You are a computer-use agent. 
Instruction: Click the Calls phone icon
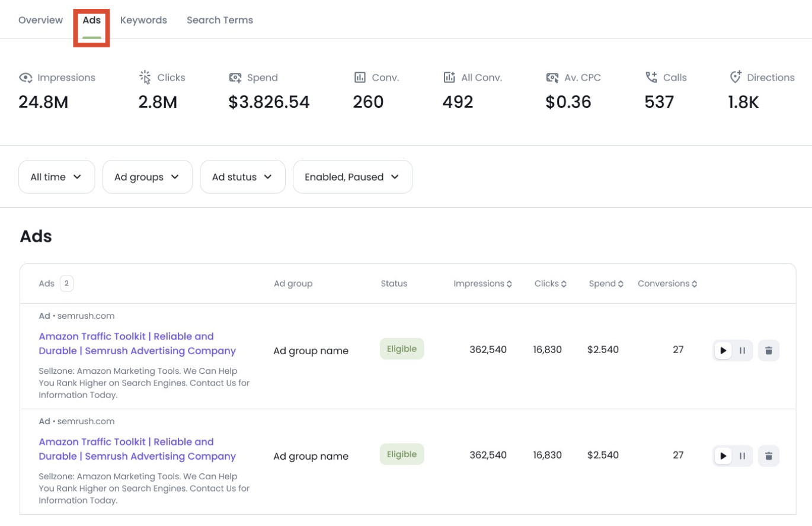click(x=650, y=77)
